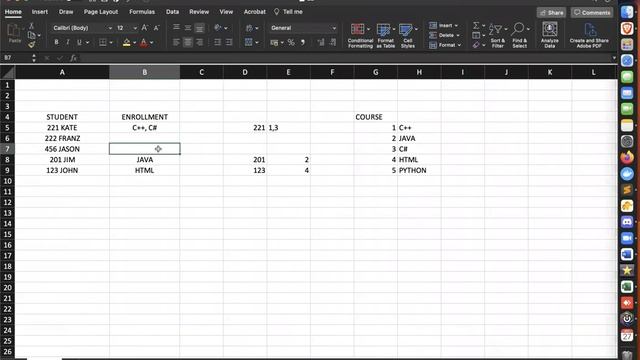Apply percent style format
The image size is (640, 360).
tap(291, 42)
